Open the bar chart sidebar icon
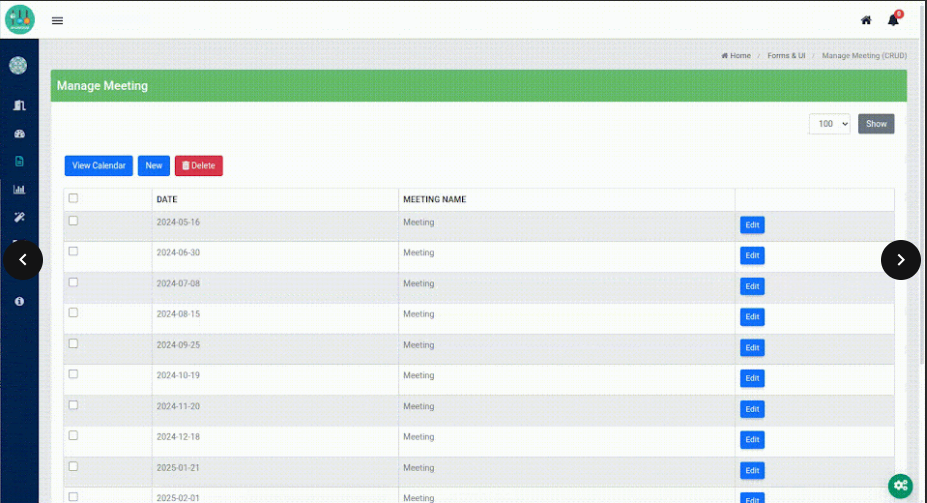 click(19, 189)
